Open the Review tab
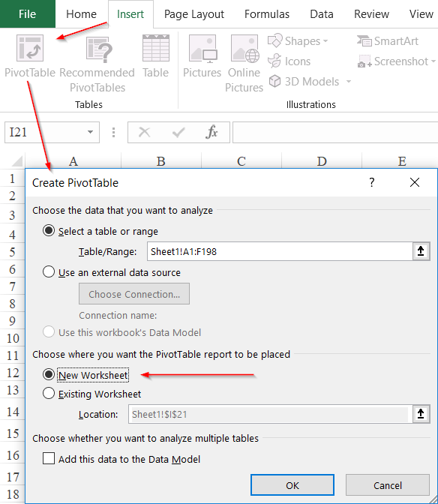 click(371, 14)
